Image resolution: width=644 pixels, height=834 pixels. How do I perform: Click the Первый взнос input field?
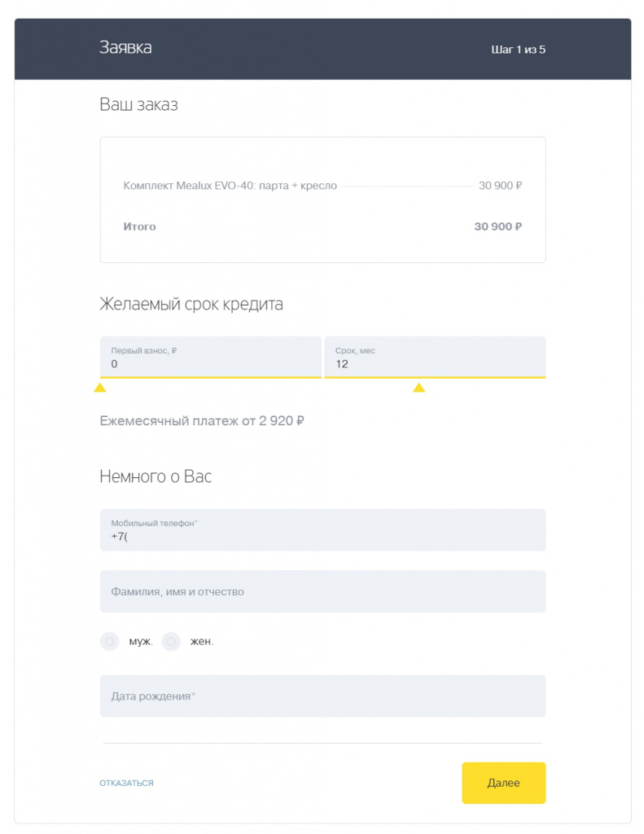pos(211,357)
